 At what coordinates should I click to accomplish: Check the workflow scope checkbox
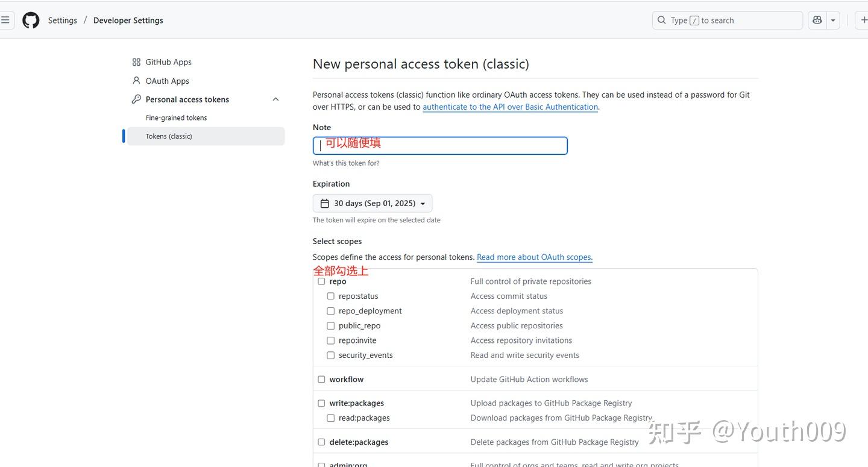click(321, 380)
